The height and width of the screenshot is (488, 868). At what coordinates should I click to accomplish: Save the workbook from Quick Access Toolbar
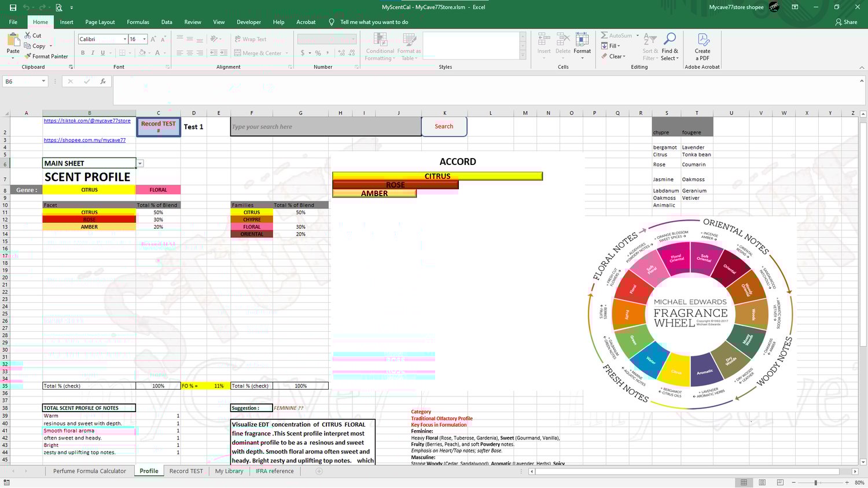pos(13,8)
